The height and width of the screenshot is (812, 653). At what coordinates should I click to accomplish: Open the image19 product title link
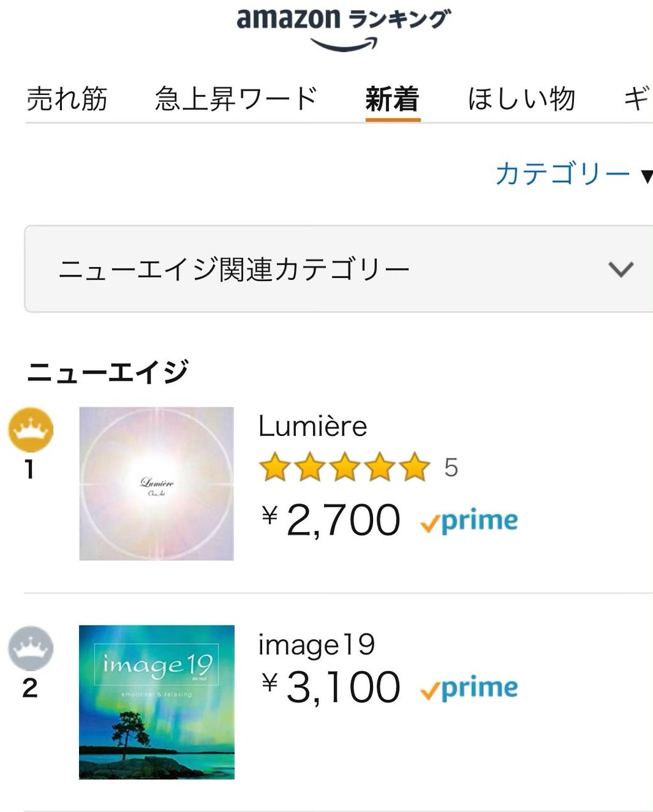316,645
